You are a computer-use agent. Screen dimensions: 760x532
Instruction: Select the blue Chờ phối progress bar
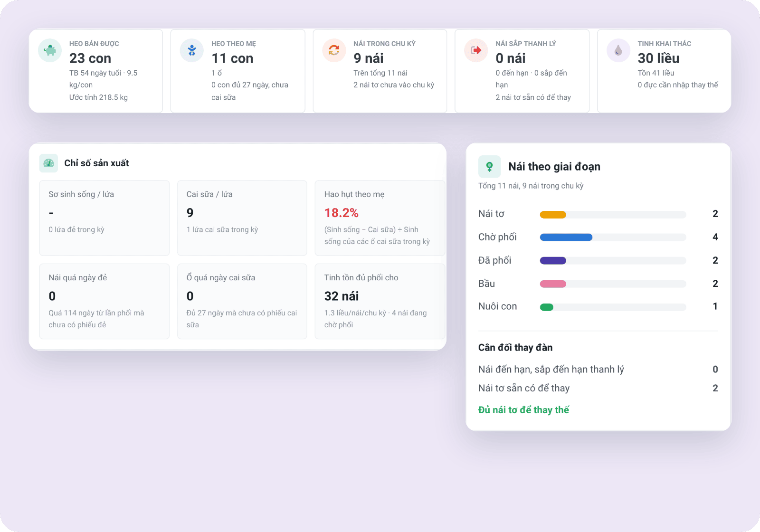pos(566,237)
